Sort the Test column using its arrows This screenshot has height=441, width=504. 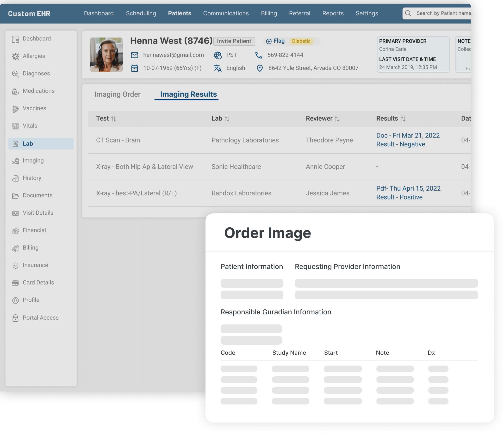114,118
